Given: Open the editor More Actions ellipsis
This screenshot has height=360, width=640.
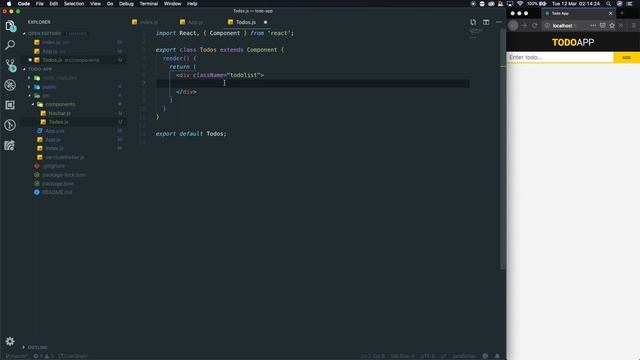Looking at the screenshot, I should (499, 22).
